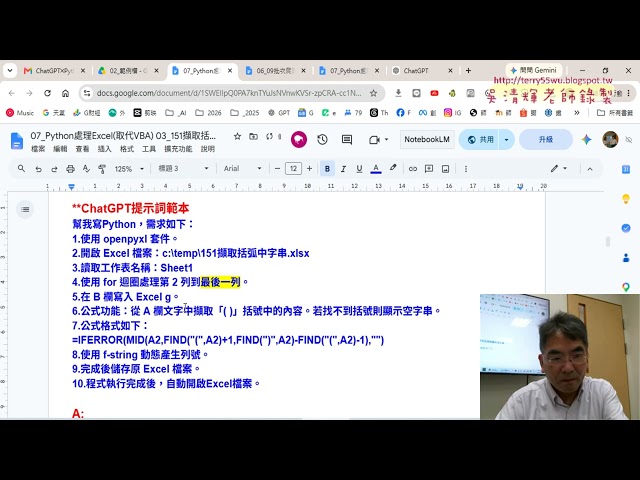The height and width of the screenshot is (480, 640).
Task: Open the zoom 125% dropdown
Action: [x=129, y=169]
